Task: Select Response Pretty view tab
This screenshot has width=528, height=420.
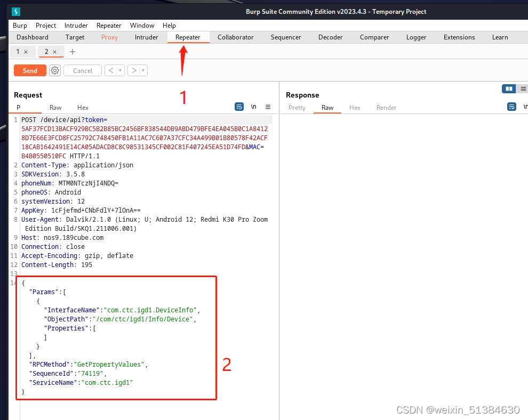Action: coord(297,107)
